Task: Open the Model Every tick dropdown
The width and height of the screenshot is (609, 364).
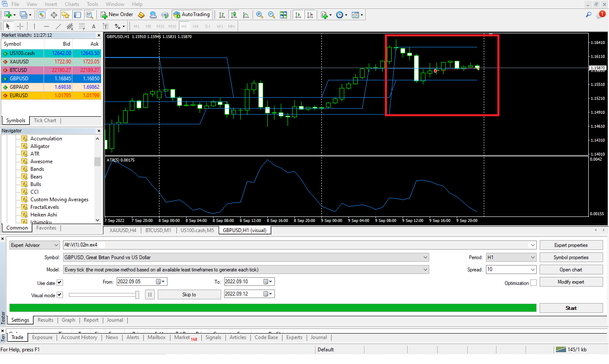Action: pyautogui.click(x=425, y=270)
